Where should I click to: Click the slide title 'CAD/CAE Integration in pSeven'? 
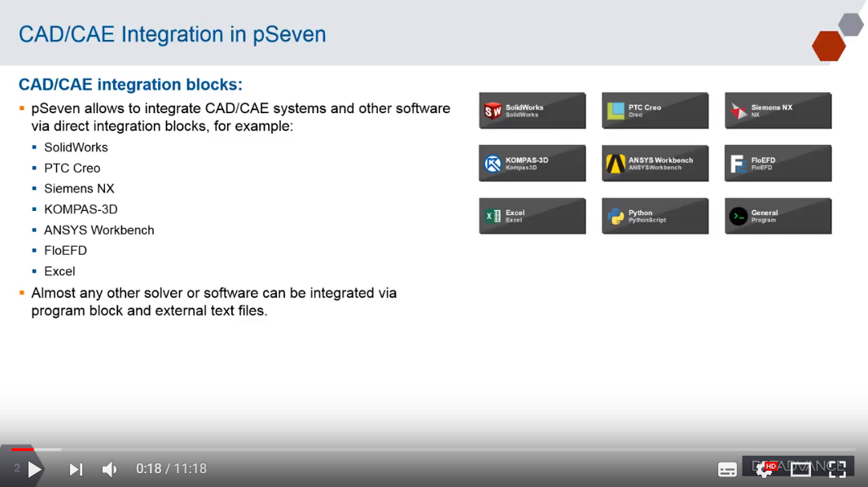172,34
